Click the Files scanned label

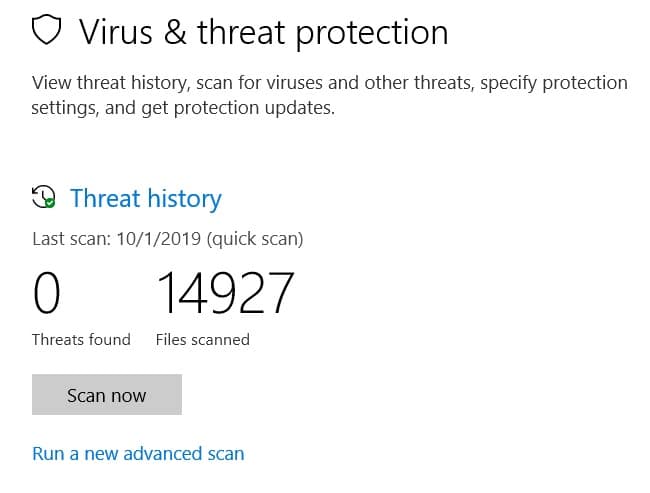[x=203, y=339]
